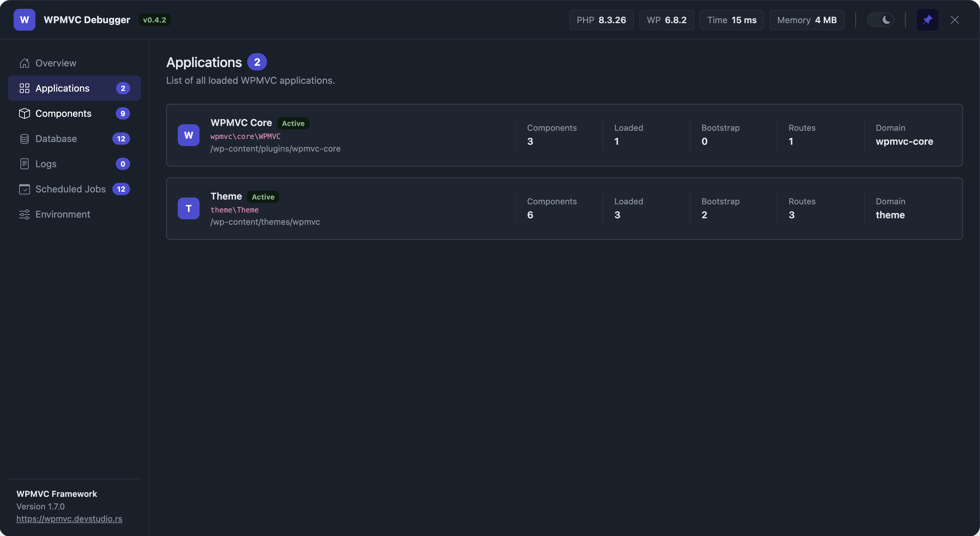Click the Scheduled Jobs count badge 12
Viewport: 980px width, 536px height.
pyautogui.click(x=121, y=189)
